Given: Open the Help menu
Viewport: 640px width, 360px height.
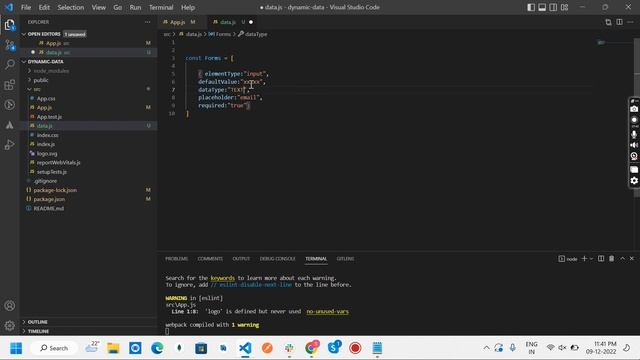Looking at the screenshot, I should click(188, 7).
